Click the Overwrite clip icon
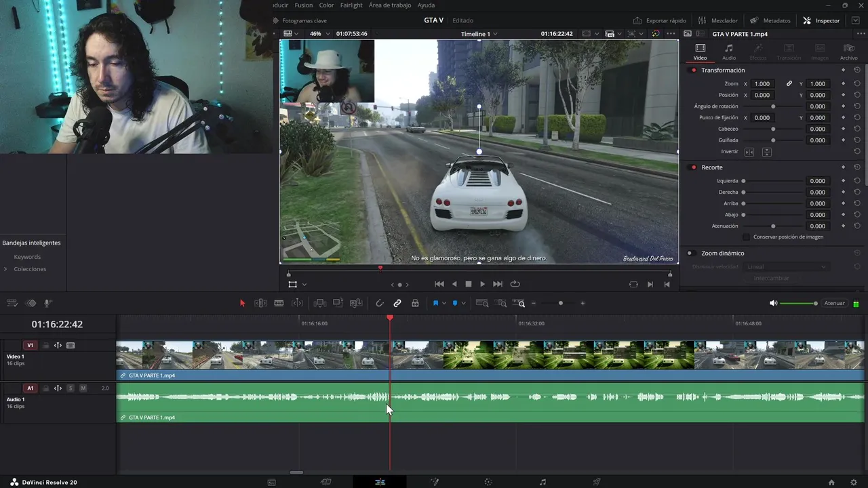868x488 pixels. pyautogui.click(x=338, y=303)
